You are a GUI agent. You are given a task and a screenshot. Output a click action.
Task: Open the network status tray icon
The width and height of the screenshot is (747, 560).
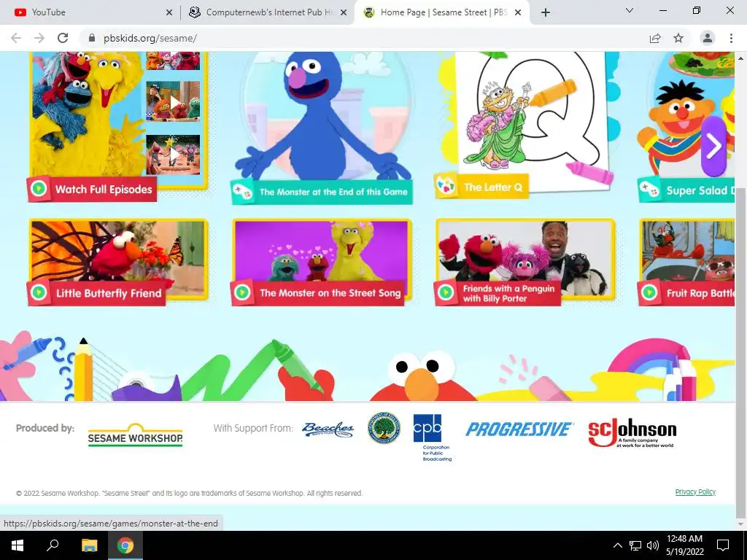coord(635,545)
